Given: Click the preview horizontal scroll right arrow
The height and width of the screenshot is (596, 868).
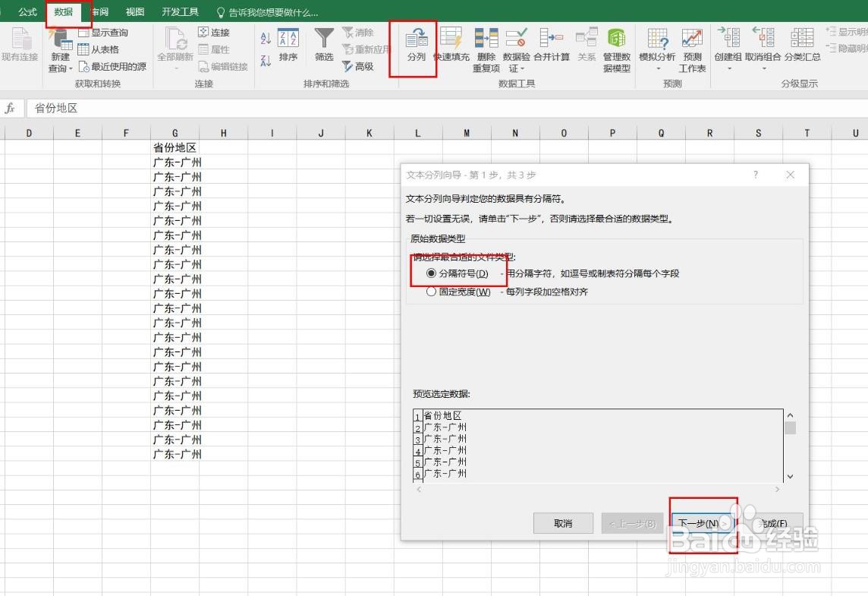Looking at the screenshot, I should coord(777,489).
